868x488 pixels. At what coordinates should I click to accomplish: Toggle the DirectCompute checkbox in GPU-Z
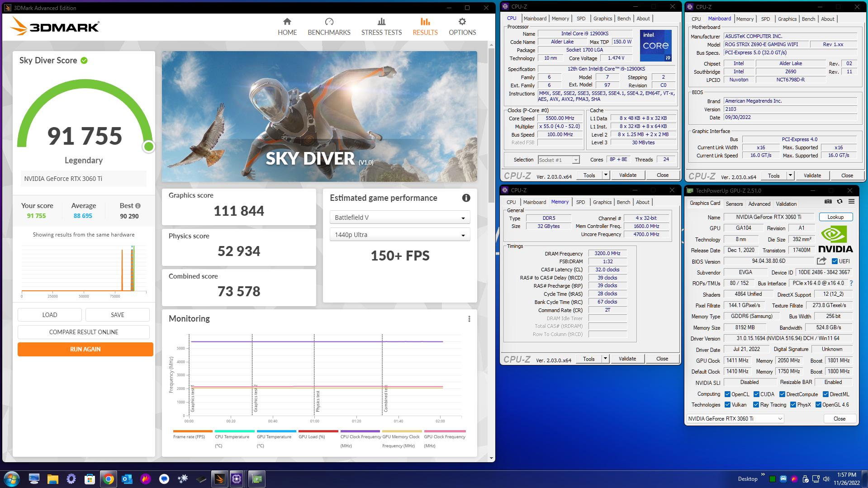pos(782,394)
